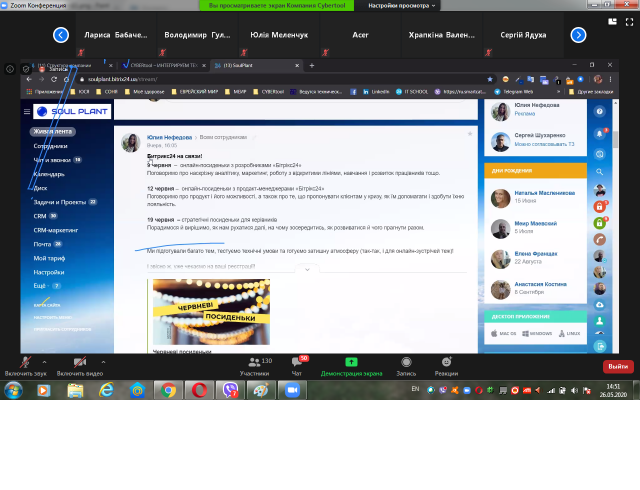The image size is (640, 490).
Task: Open Zoom Chat panel
Action: (x=298, y=366)
